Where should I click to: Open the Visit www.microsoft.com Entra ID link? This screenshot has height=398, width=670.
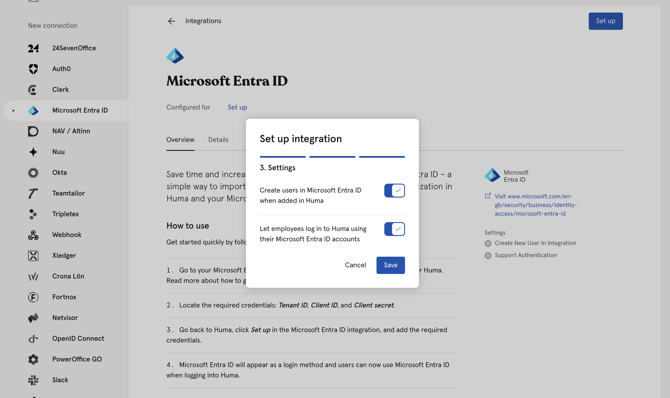[535, 205]
